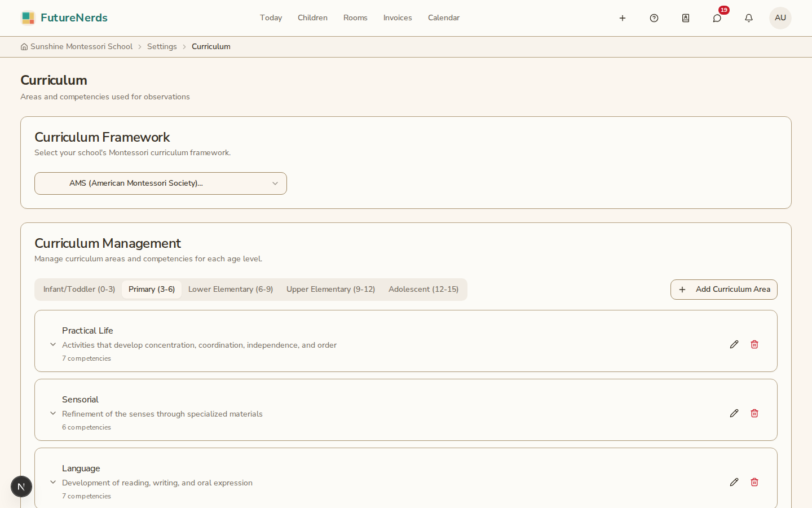Switch to Lower Elementary (6-9) tab
Viewport: 812px width, 508px height.
pyautogui.click(x=231, y=290)
